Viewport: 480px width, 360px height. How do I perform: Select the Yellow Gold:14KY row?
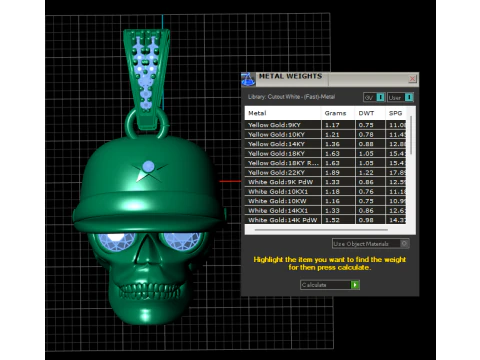click(325, 144)
